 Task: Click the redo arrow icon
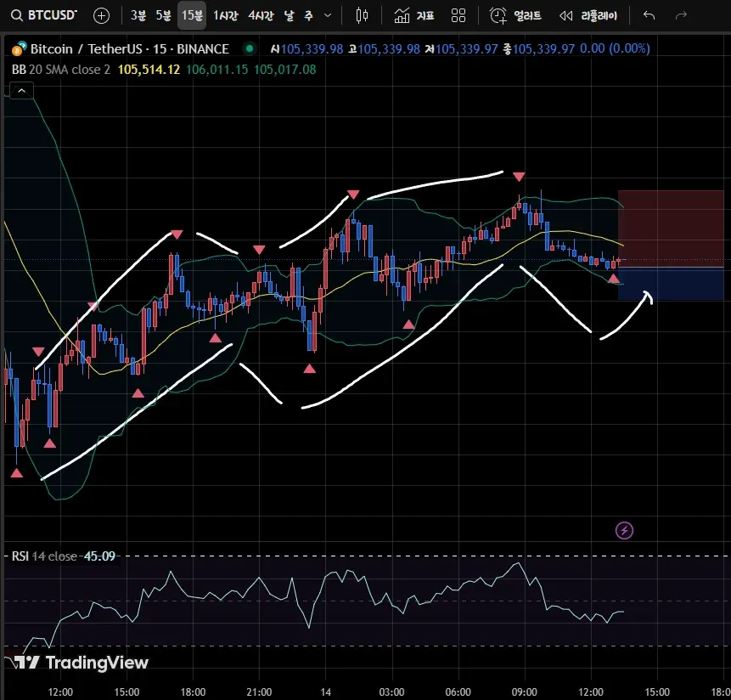(680, 15)
